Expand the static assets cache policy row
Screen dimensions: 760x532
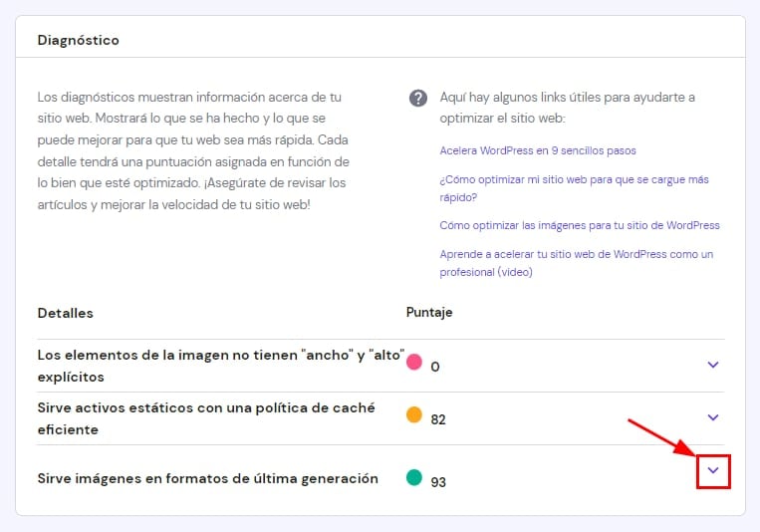pyautogui.click(x=712, y=417)
